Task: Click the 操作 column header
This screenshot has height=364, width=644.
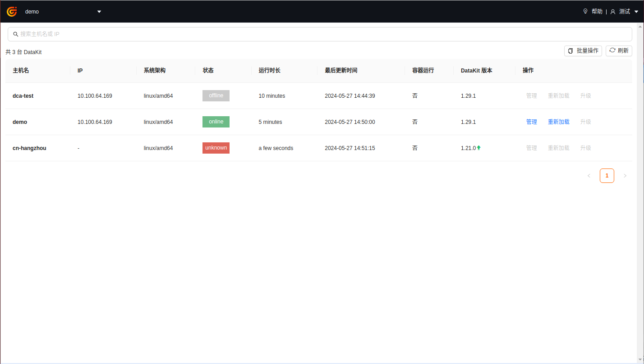Action: pyautogui.click(x=528, y=71)
